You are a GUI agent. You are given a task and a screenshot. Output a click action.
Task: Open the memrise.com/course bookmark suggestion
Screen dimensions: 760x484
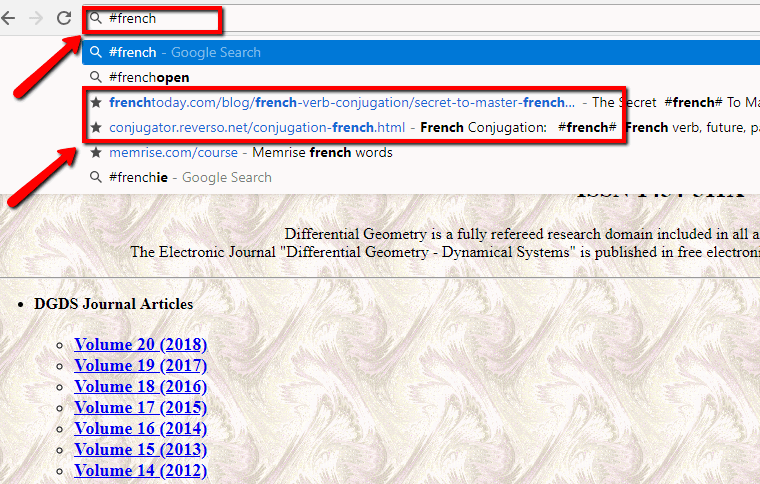click(x=421, y=153)
